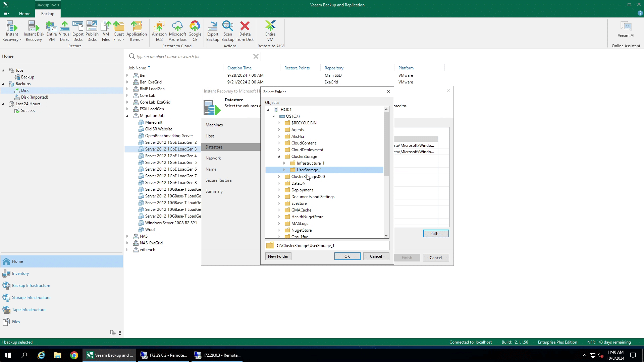The image size is (644, 362).
Task: Select the Disk (Imported) node
Action: [35, 97]
